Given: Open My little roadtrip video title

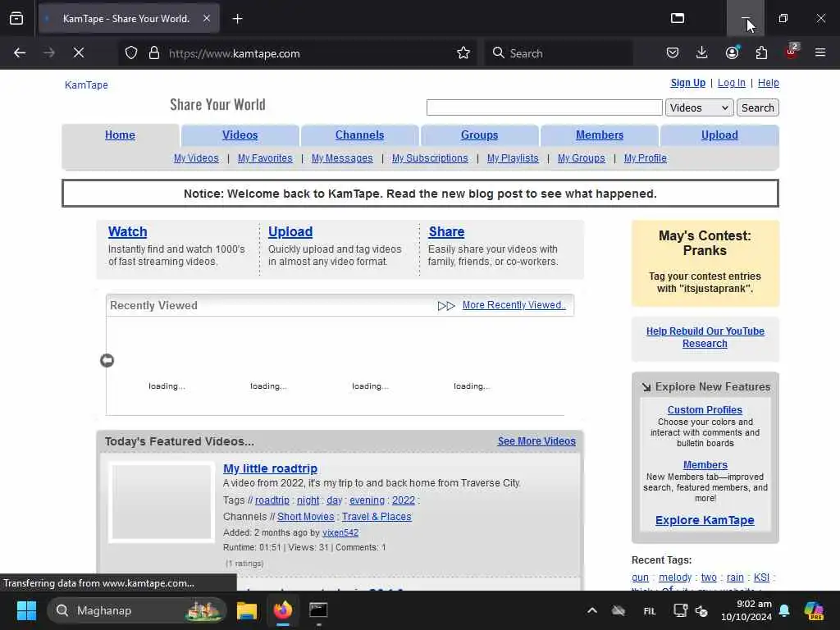Looking at the screenshot, I should coord(270,468).
